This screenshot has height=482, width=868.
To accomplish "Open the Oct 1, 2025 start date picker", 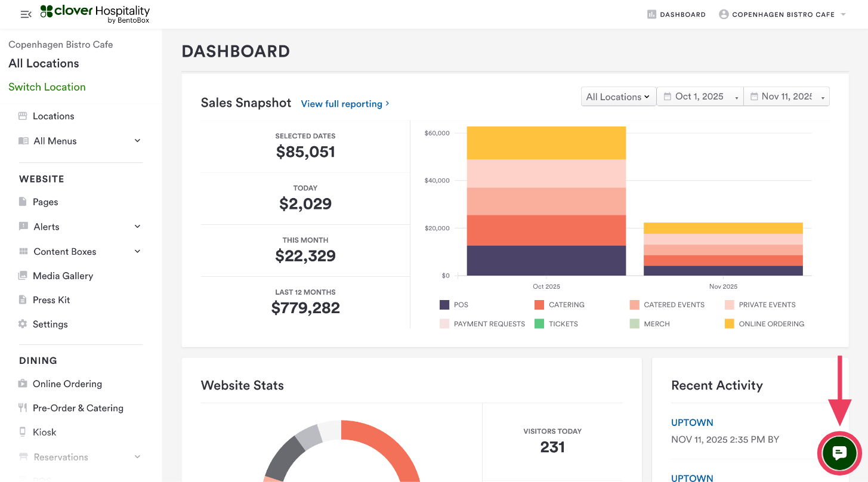I will point(700,97).
